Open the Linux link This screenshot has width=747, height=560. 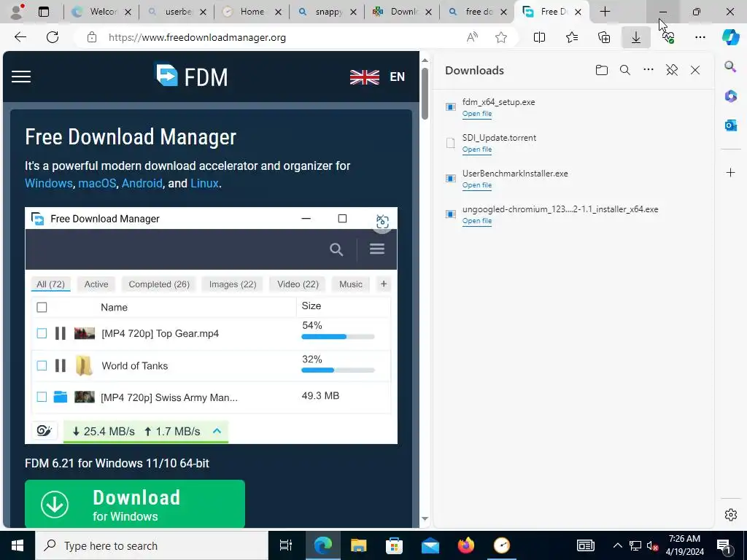coord(204,183)
